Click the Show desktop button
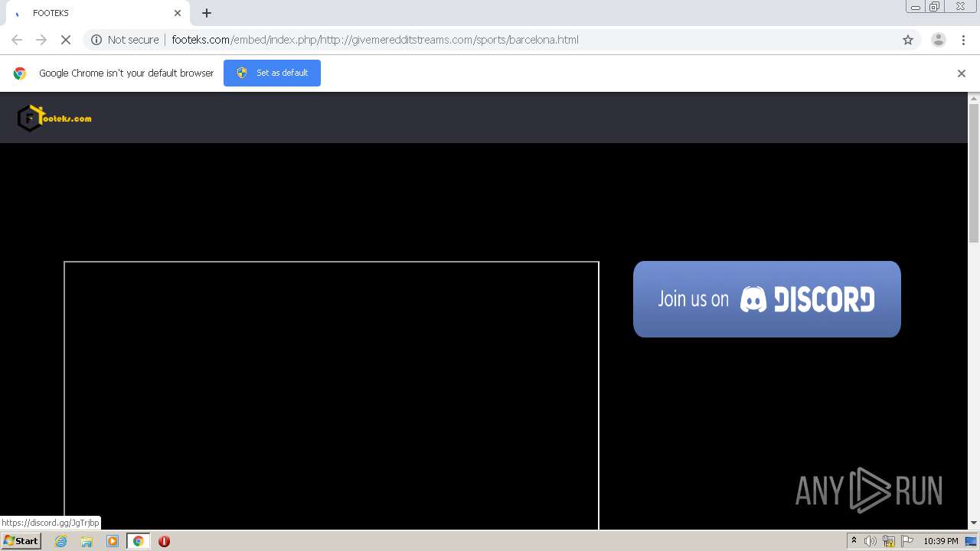This screenshot has height=551, width=980. (x=972, y=541)
